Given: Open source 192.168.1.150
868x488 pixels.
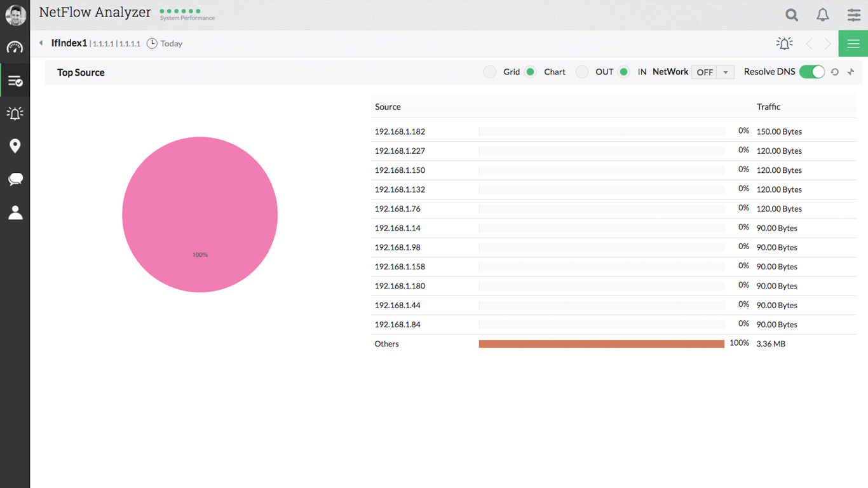Looking at the screenshot, I should coord(400,170).
